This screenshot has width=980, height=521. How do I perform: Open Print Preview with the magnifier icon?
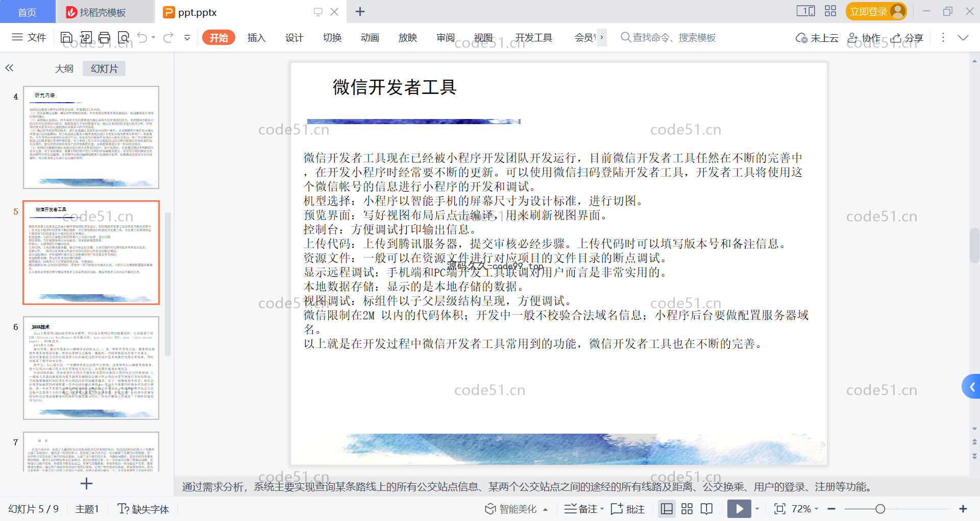[124, 37]
